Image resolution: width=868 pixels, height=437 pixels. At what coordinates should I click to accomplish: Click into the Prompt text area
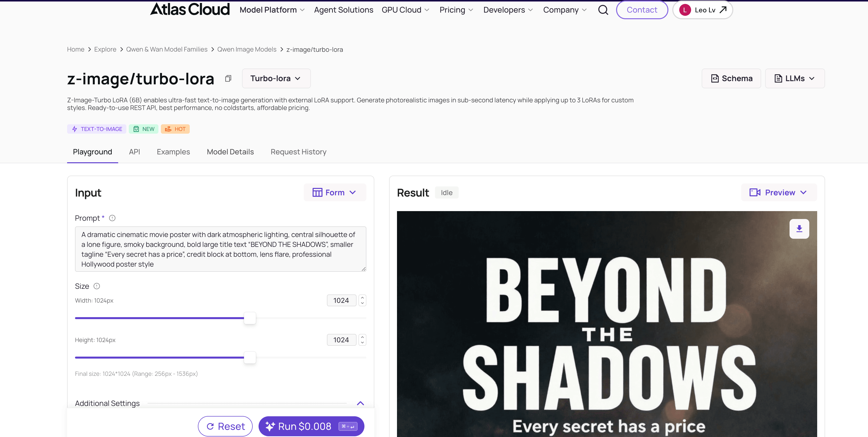click(x=220, y=249)
